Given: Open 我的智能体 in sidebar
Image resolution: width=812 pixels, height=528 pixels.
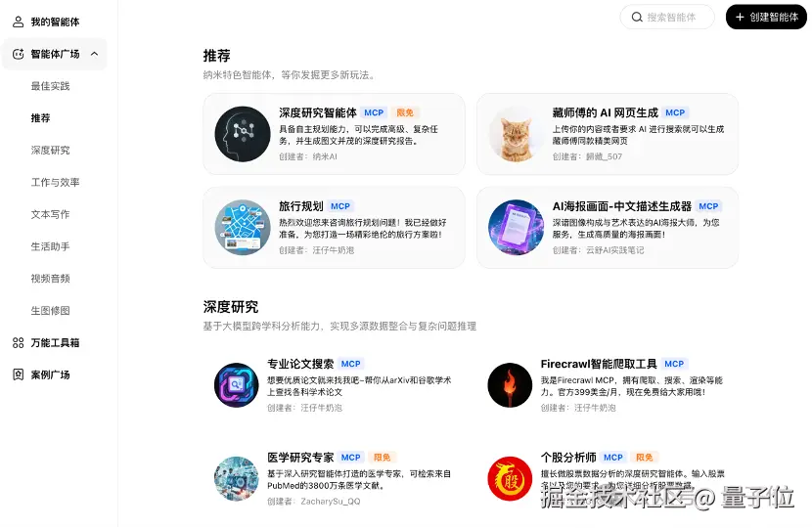Looking at the screenshot, I should [55, 22].
